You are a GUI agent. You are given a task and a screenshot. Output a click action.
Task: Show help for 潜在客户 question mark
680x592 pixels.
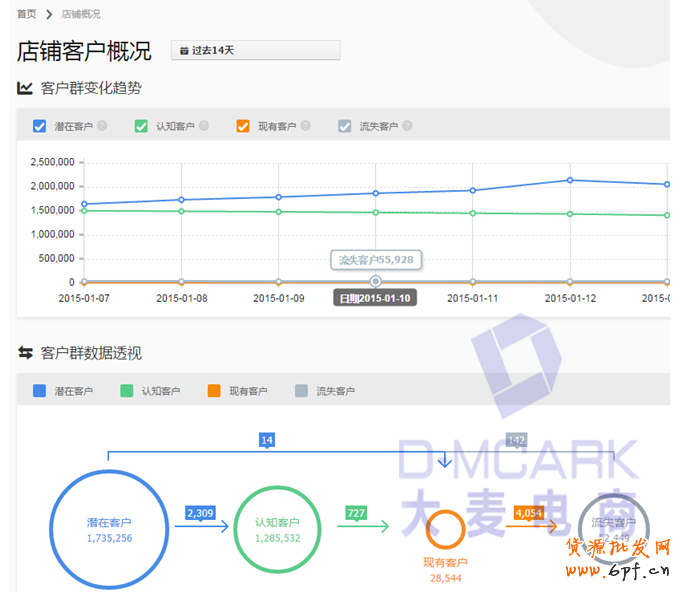(x=102, y=126)
